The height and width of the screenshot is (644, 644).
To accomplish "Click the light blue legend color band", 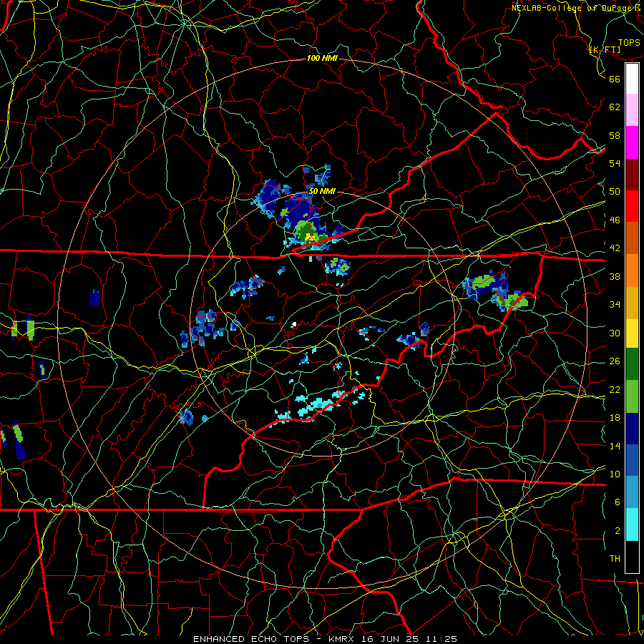I will (632, 492).
